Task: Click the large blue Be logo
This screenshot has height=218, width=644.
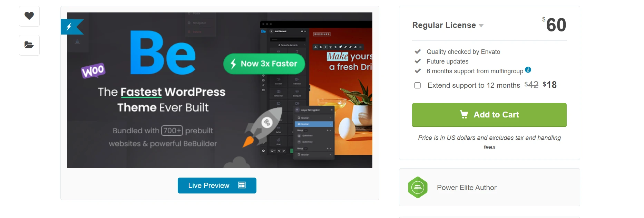Action: pyautogui.click(x=163, y=53)
